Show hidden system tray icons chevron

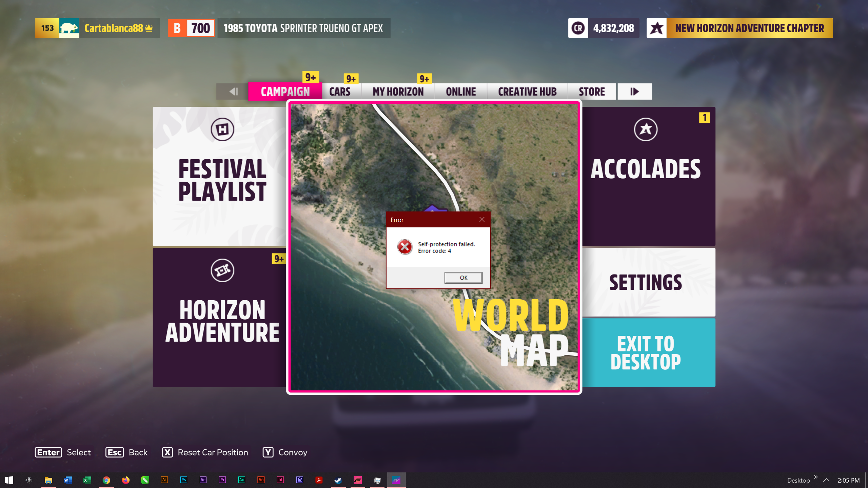[x=826, y=480]
